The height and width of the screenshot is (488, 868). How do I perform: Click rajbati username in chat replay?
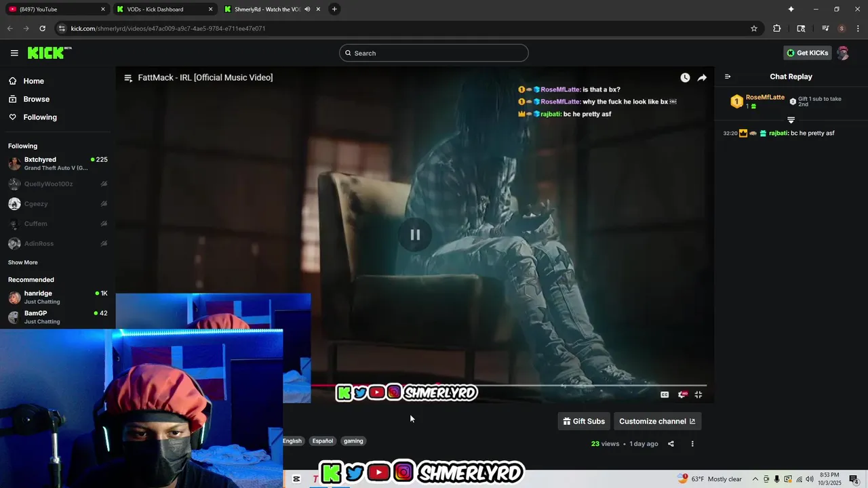point(778,134)
